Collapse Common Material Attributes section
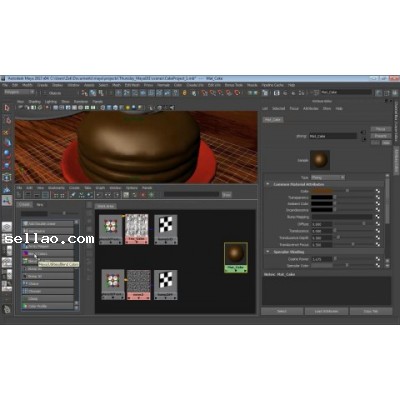The image size is (400, 400). tap(268, 184)
